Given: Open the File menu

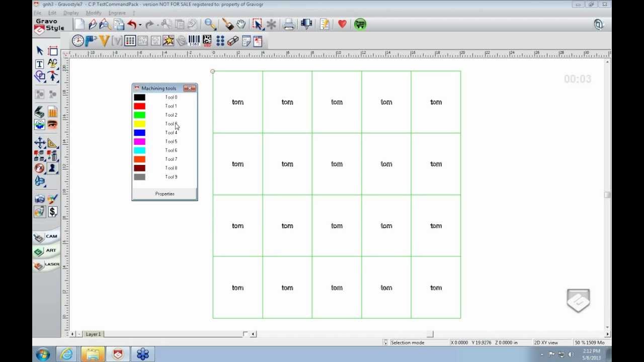Looking at the screenshot, I should tap(37, 13).
